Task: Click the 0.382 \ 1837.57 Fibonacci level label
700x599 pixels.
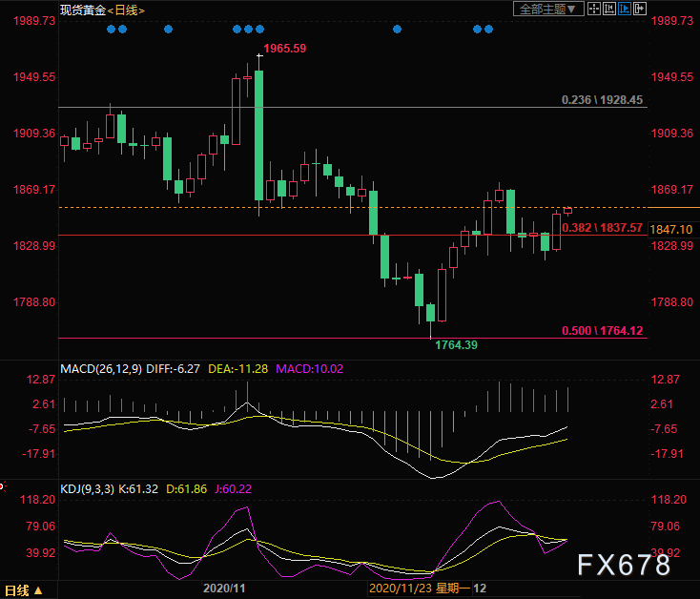Action: click(603, 228)
